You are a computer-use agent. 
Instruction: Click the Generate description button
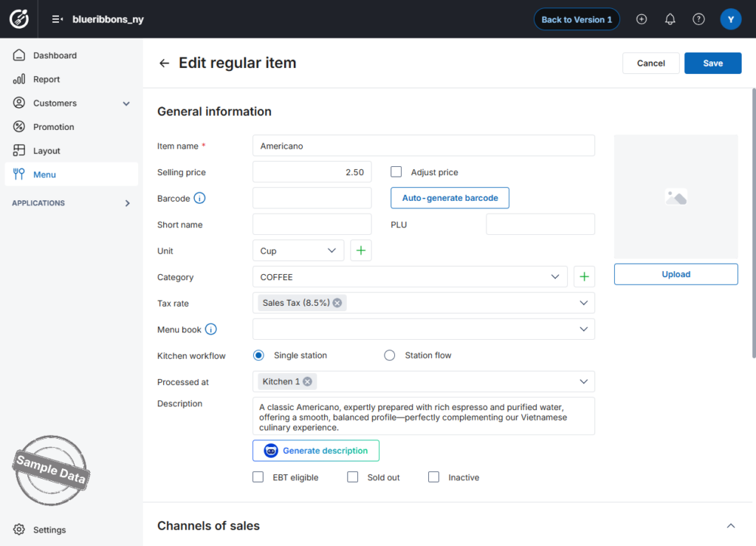316,451
